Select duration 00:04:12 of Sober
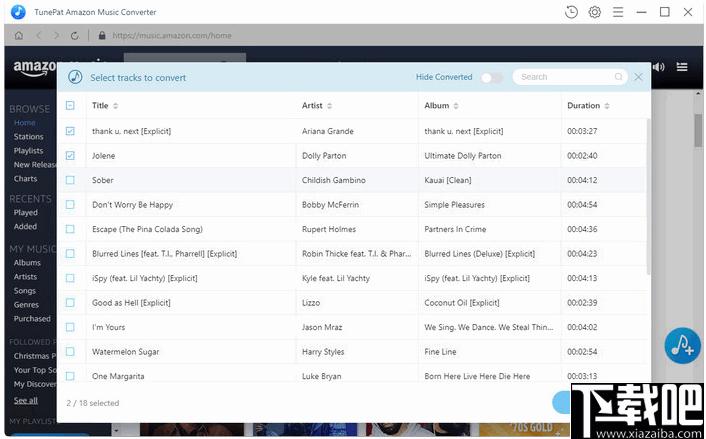The width and height of the screenshot is (706, 439). (x=582, y=180)
